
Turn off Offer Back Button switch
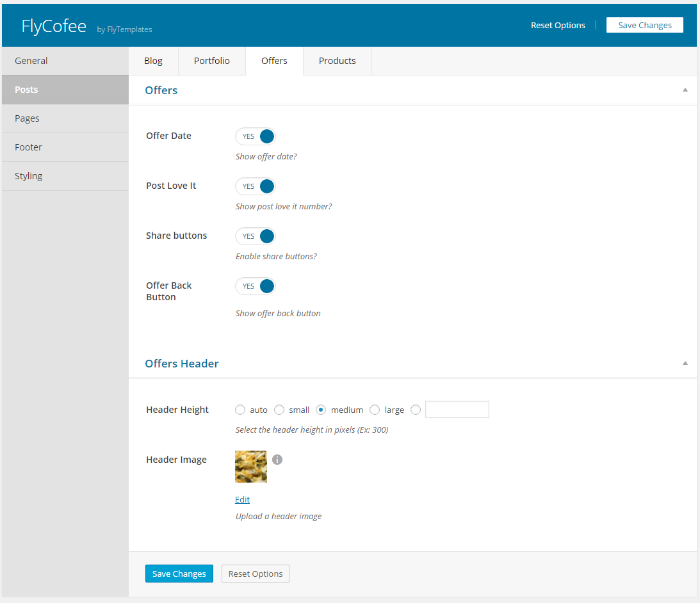pyautogui.click(x=256, y=286)
